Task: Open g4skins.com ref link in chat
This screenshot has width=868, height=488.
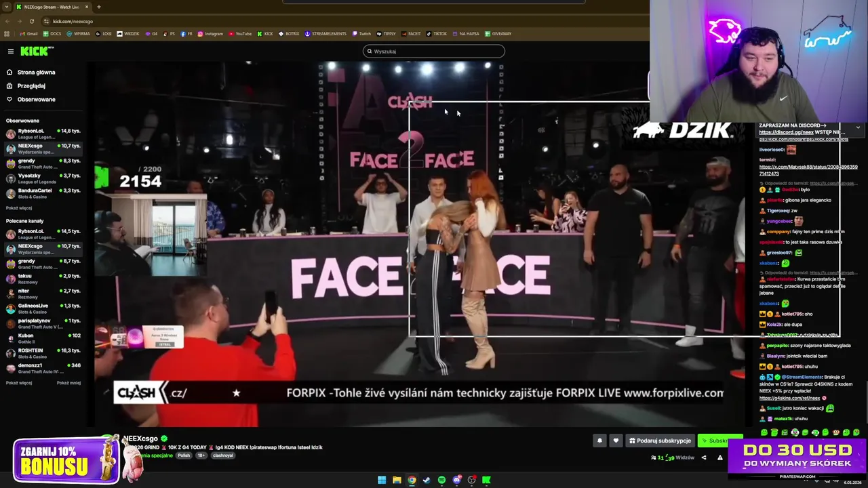Action: [x=789, y=399]
